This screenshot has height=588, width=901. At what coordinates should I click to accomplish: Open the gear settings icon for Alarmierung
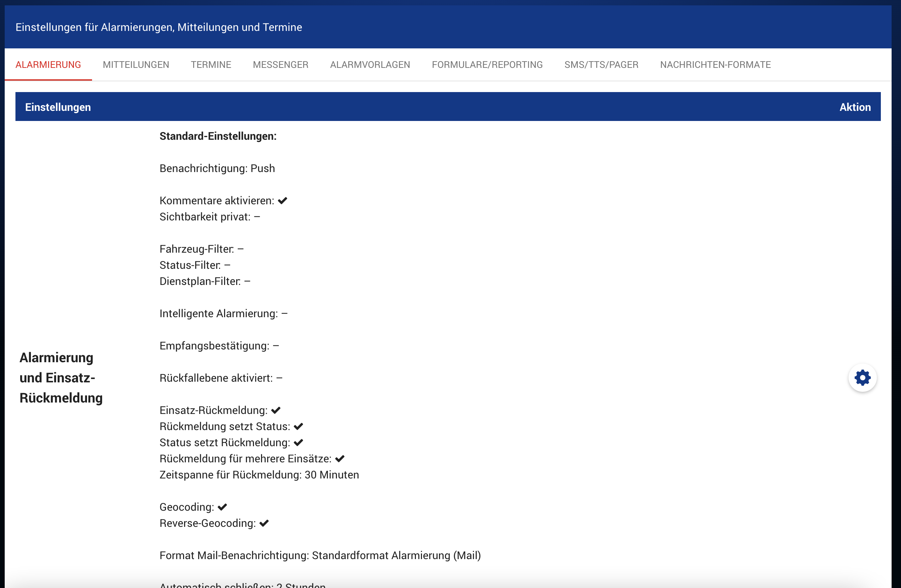click(862, 377)
